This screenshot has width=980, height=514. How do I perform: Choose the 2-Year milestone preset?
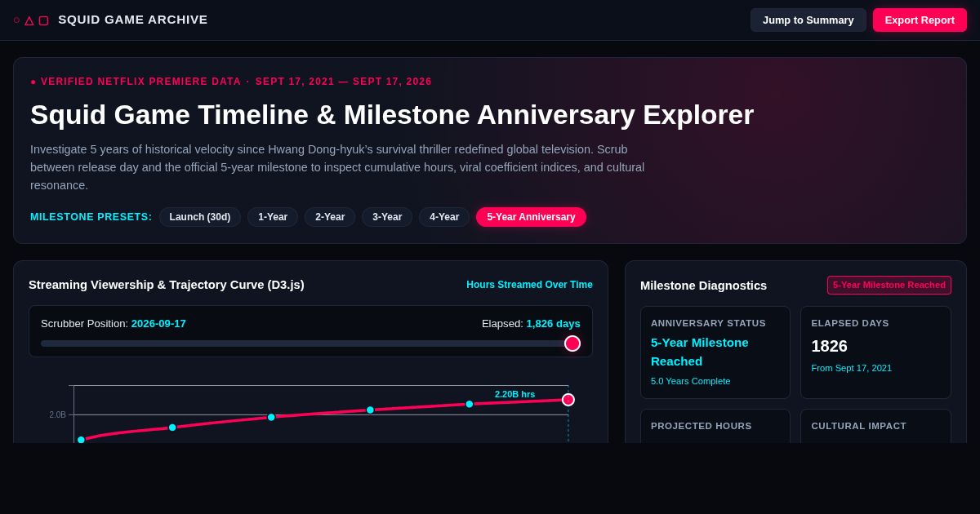(330, 217)
